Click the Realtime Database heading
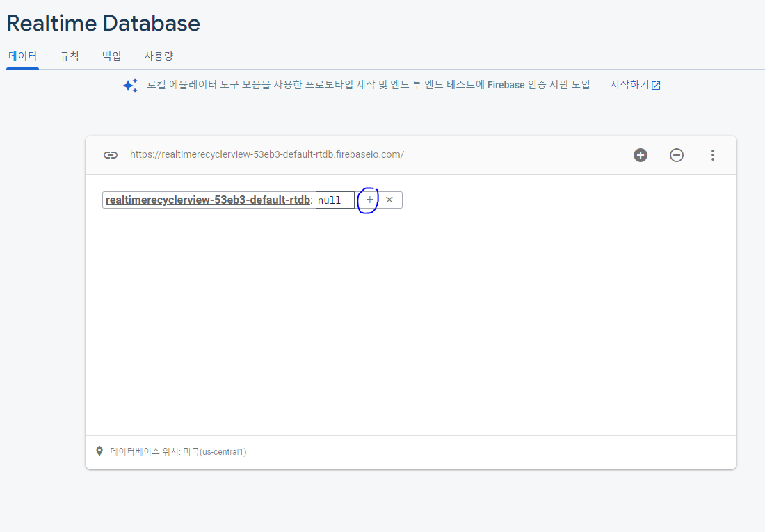765x532 pixels. [104, 23]
